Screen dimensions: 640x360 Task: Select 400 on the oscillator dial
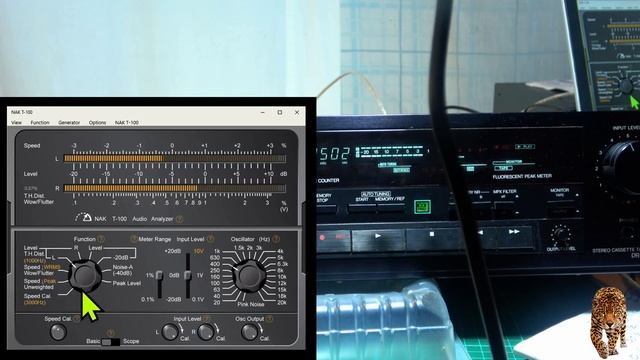click(x=215, y=264)
